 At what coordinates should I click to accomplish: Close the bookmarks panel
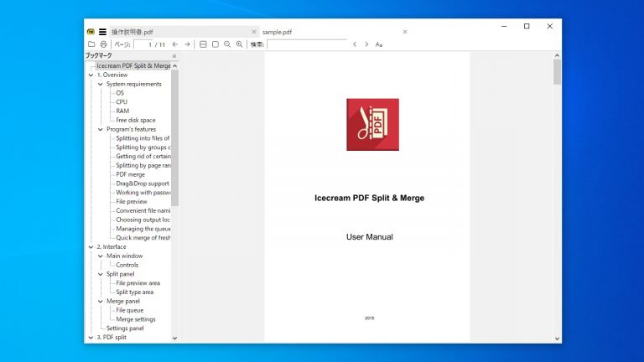174,56
